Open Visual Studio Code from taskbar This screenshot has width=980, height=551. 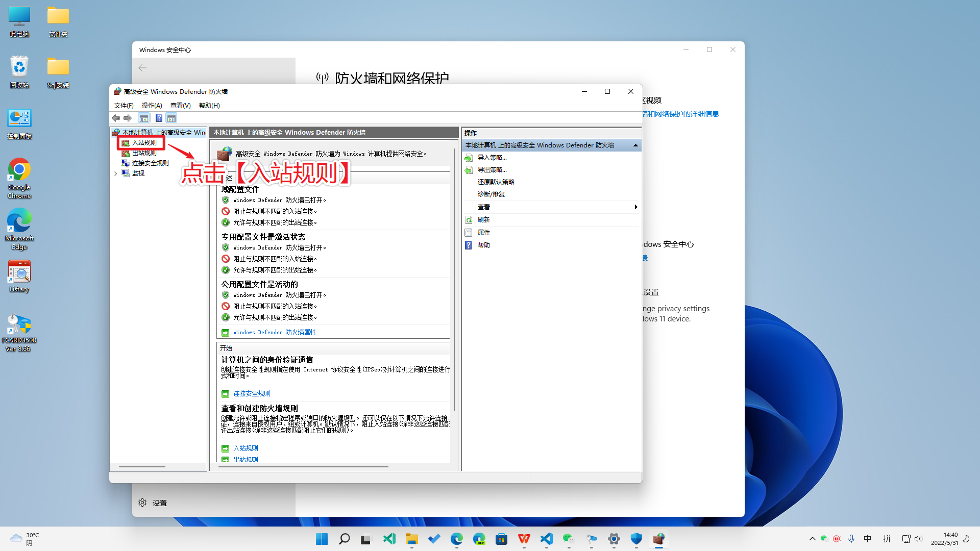[547, 539]
